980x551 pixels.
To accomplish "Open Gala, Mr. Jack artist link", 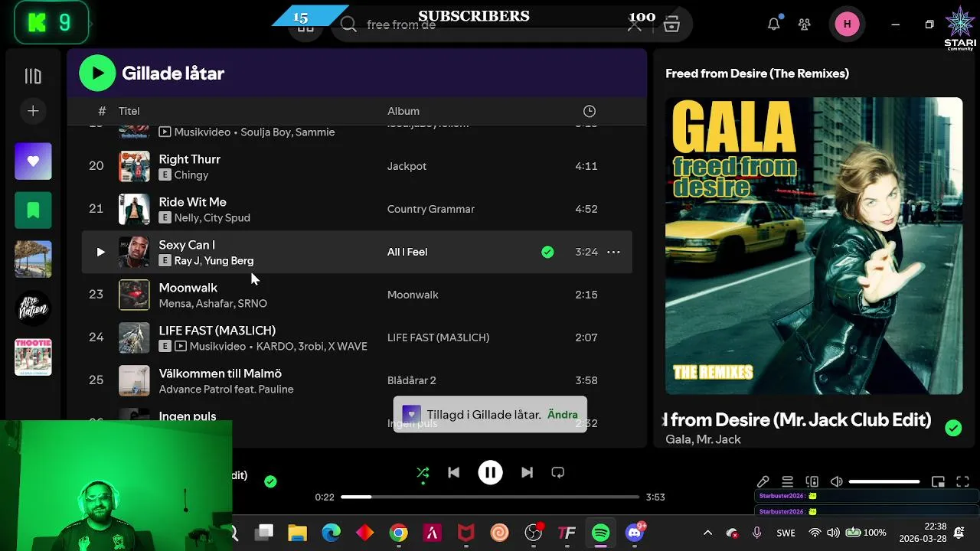I will [x=704, y=439].
